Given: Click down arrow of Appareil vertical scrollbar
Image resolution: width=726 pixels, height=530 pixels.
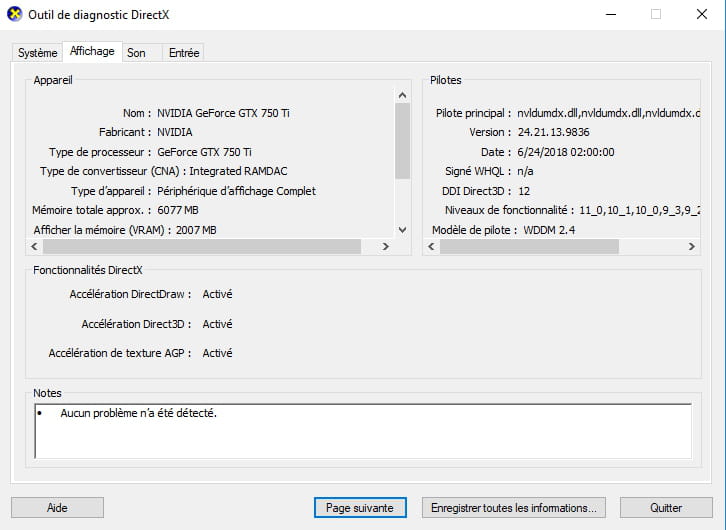Looking at the screenshot, I should pyautogui.click(x=402, y=230).
